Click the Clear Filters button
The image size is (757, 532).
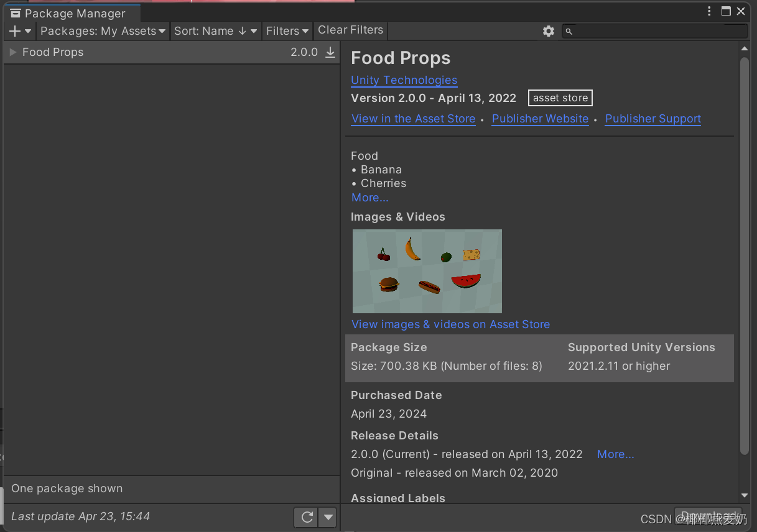tap(351, 30)
